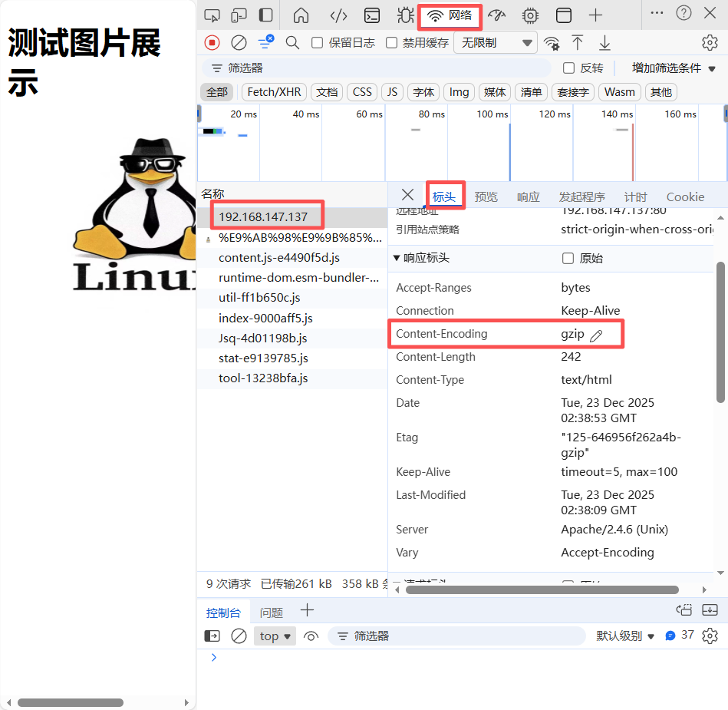
Task: Open the Performance gauge icon
Action: [x=496, y=15]
